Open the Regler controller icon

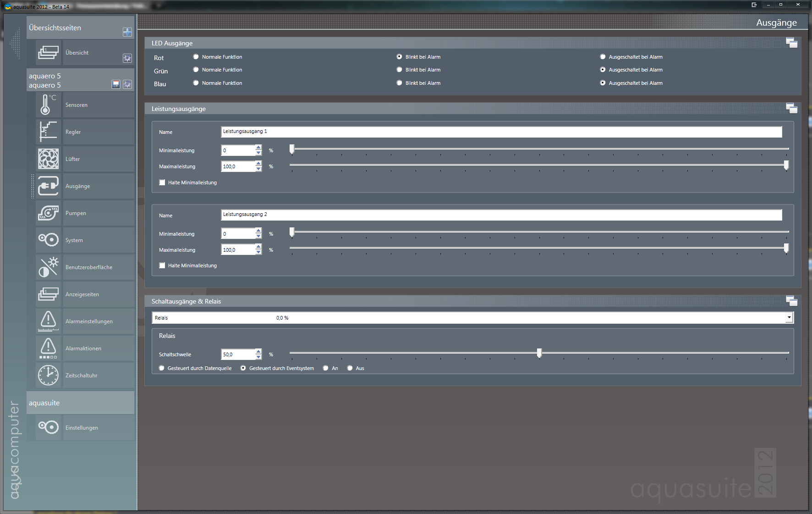tap(48, 132)
